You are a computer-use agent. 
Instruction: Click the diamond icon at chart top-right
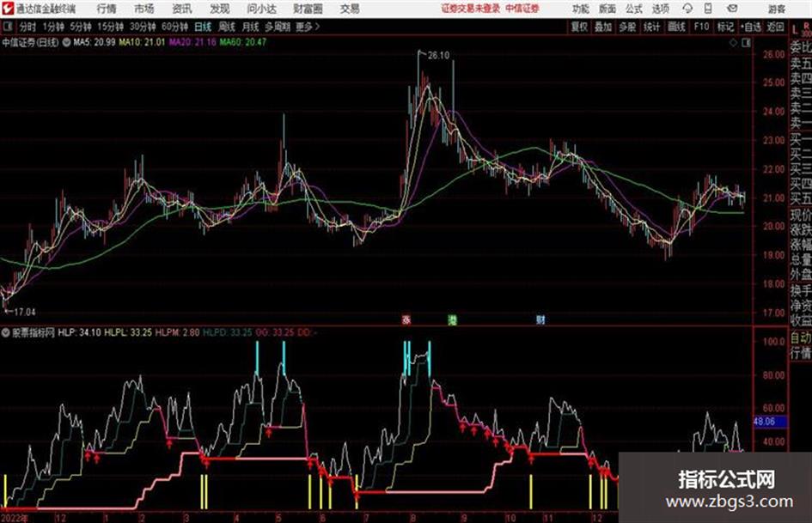coord(733,43)
